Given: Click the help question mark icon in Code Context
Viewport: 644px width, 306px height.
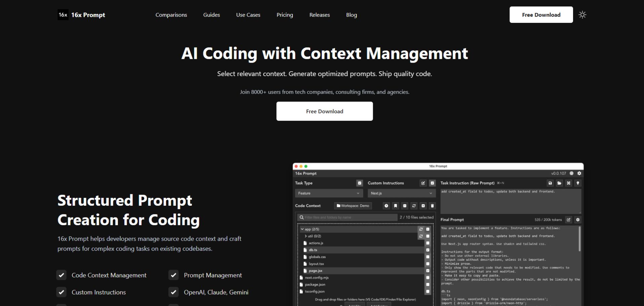Looking at the screenshot, I should (387, 206).
